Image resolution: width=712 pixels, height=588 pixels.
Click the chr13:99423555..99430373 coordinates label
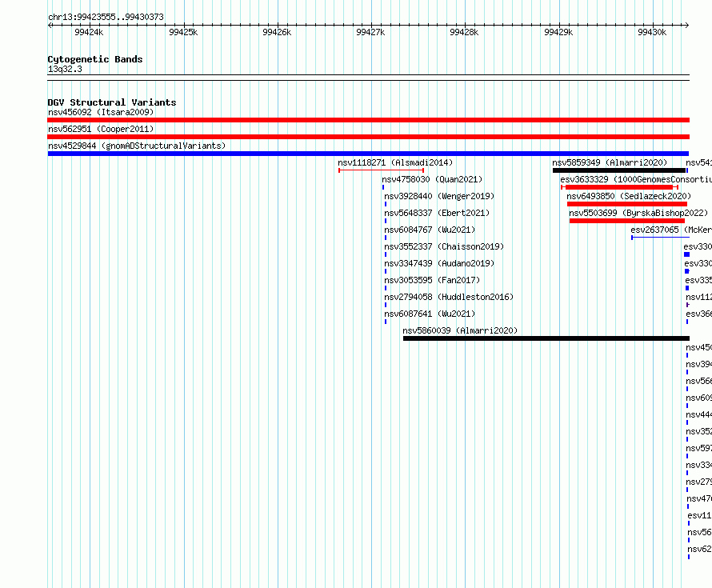(x=106, y=18)
